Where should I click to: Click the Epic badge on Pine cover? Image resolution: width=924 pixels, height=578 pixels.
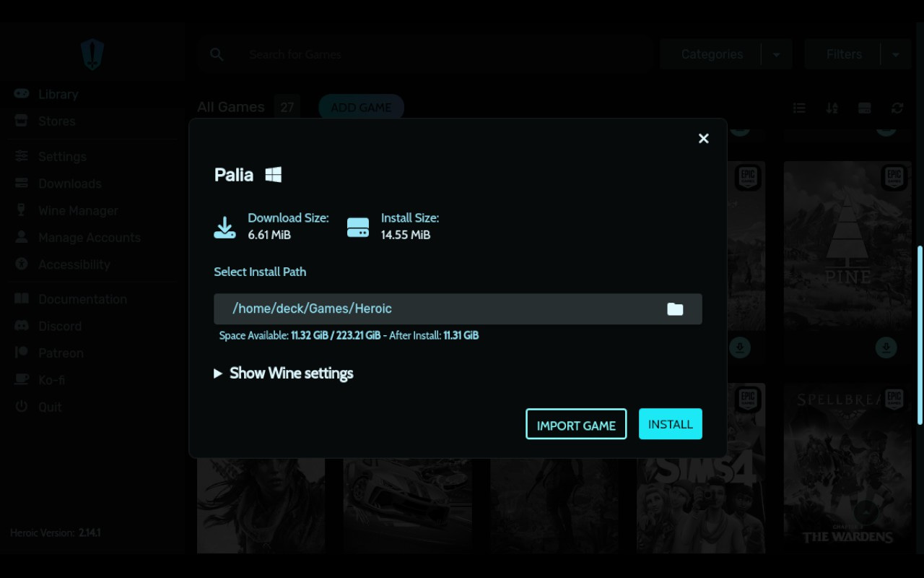(x=894, y=177)
